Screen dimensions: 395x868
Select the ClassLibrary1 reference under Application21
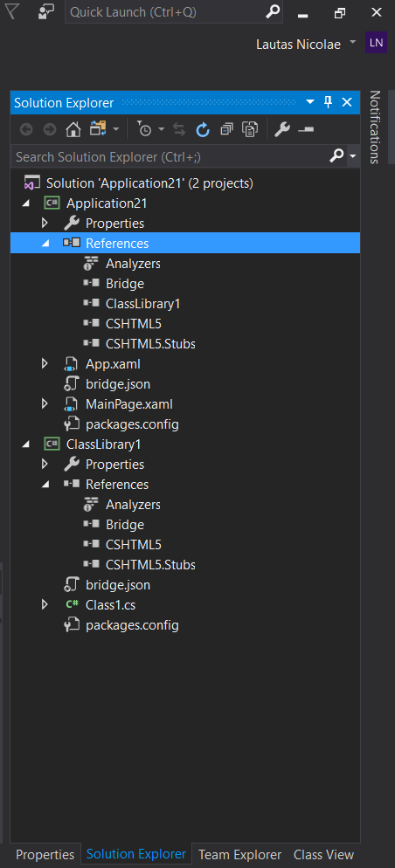(143, 304)
